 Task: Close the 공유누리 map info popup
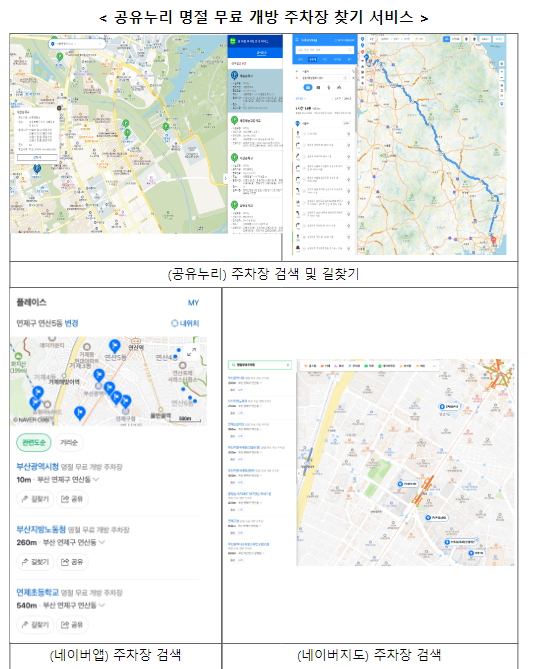(59, 108)
